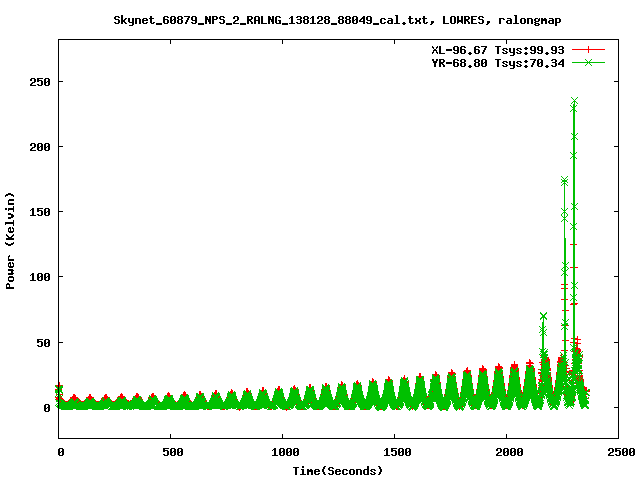Click the red legend line sample for XL
640x480 pixels.
588,50
